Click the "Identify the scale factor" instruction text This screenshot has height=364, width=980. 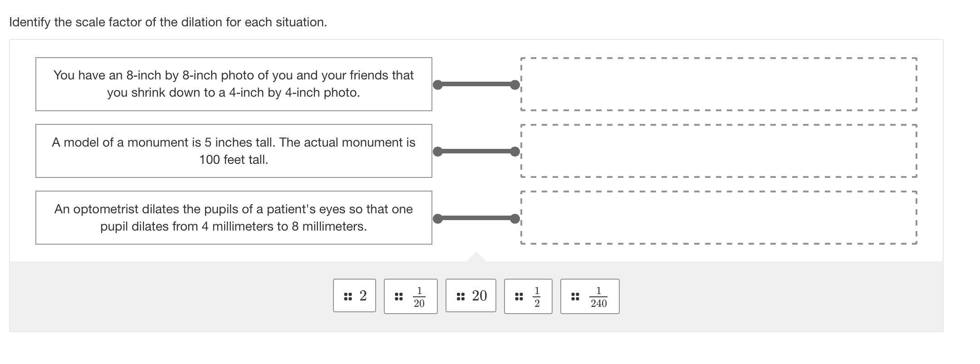click(x=168, y=22)
